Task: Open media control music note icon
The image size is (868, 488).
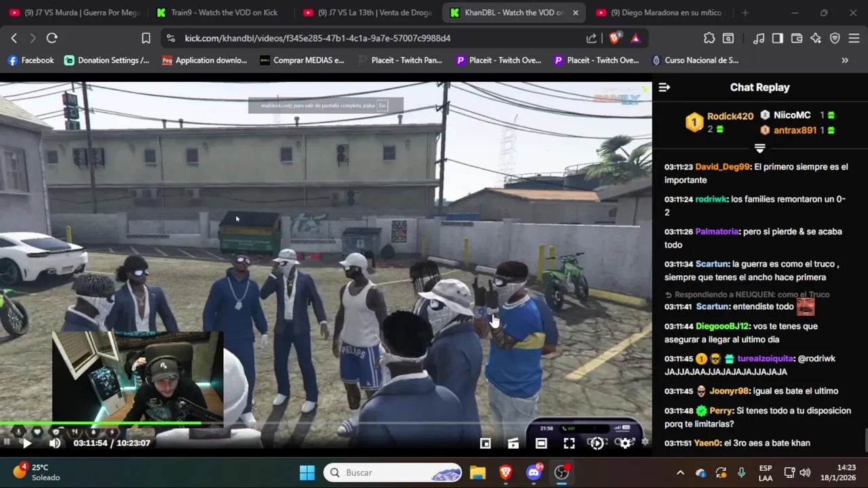Action: tap(759, 39)
